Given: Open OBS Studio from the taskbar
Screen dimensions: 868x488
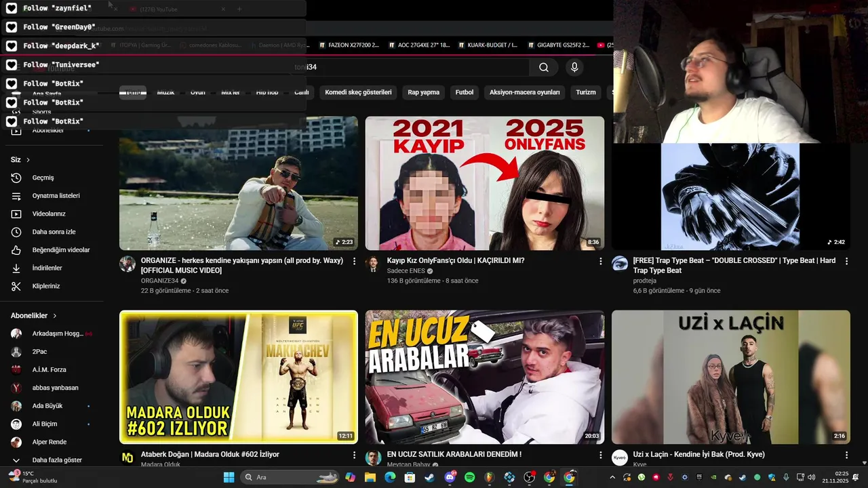Looking at the screenshot, I should (529, 477).
